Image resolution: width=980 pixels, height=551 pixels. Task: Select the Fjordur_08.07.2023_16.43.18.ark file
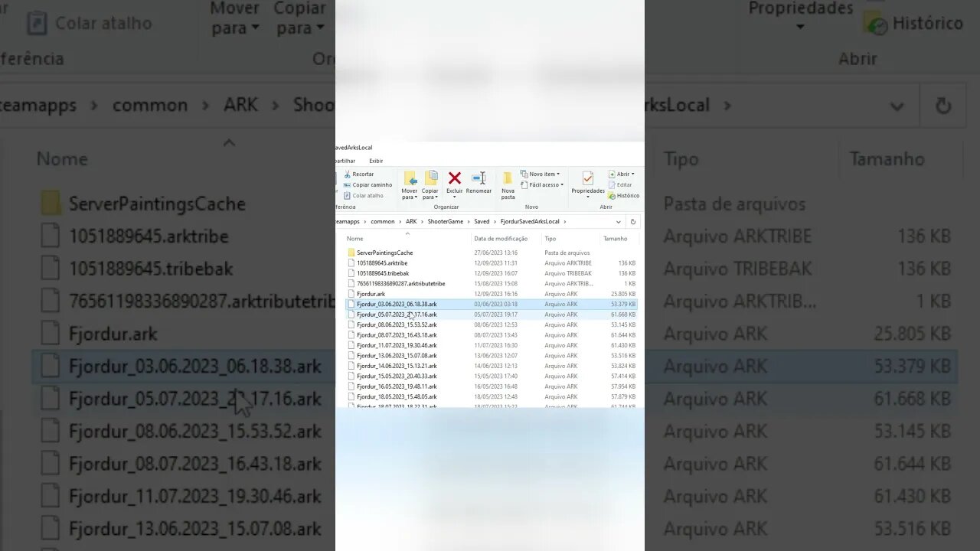tap(397, 335)
